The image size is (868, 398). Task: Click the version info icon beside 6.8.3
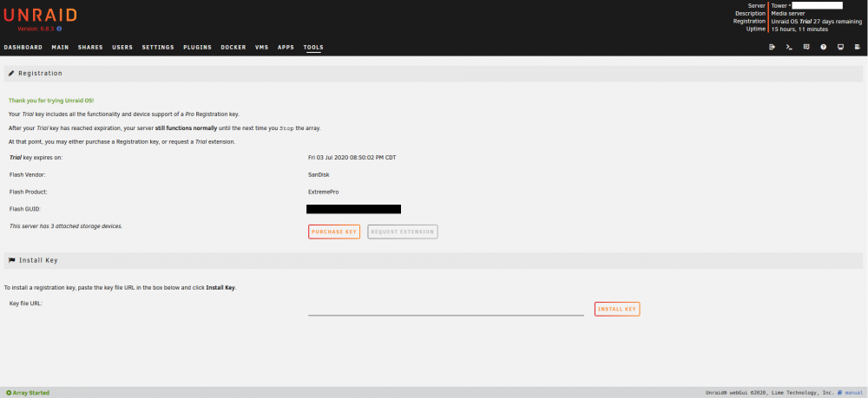(x=59, y=29)
